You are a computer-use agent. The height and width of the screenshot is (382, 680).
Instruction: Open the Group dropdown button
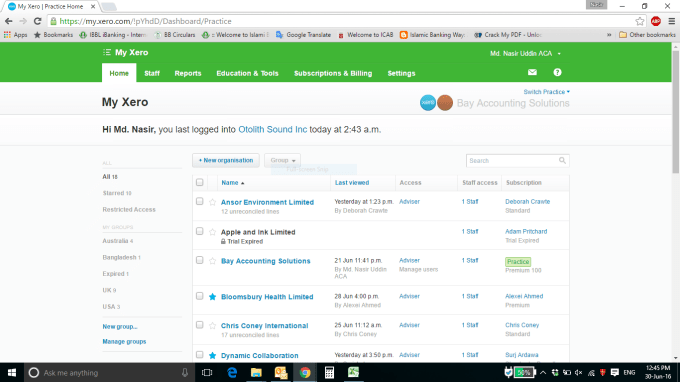click(x=282, y=160)
